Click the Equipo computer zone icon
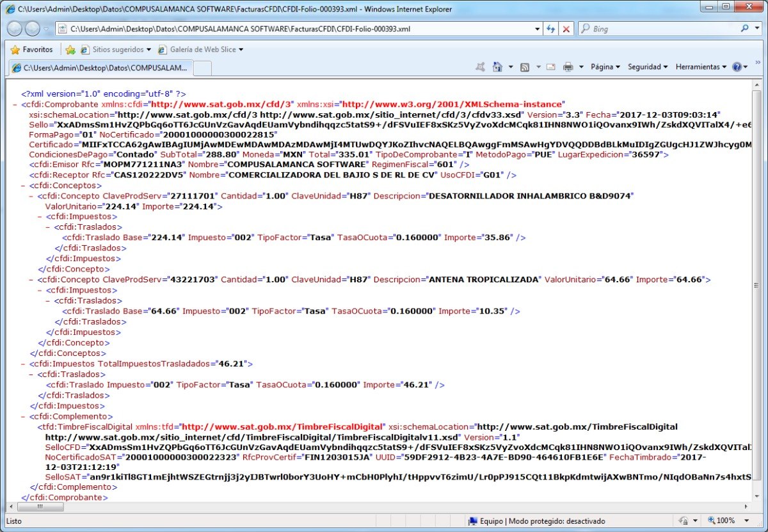This screenshot has width=768, height=532. (472, 521)
